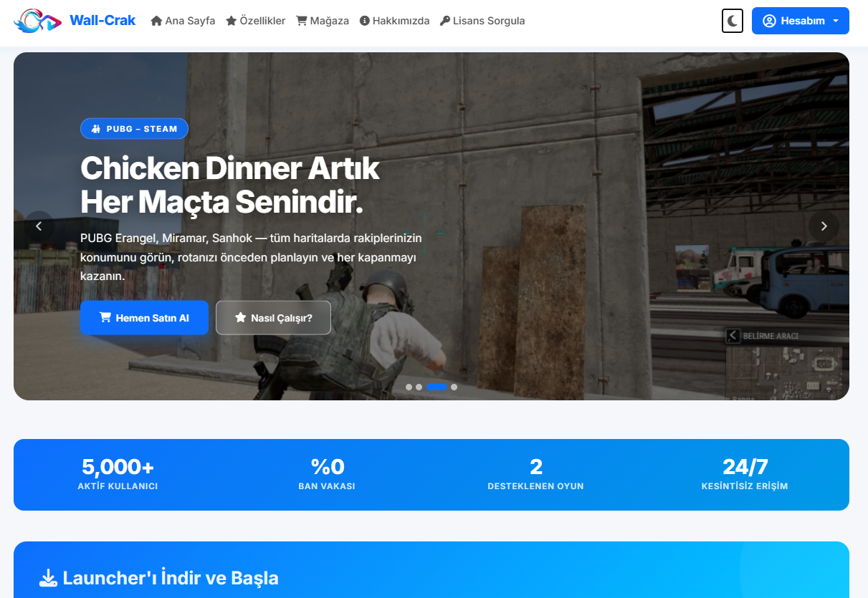Select the second carousel indicator dot
The width and height of the screenshot is (868, 598).
pyautogui.click(x=419, y=387)
